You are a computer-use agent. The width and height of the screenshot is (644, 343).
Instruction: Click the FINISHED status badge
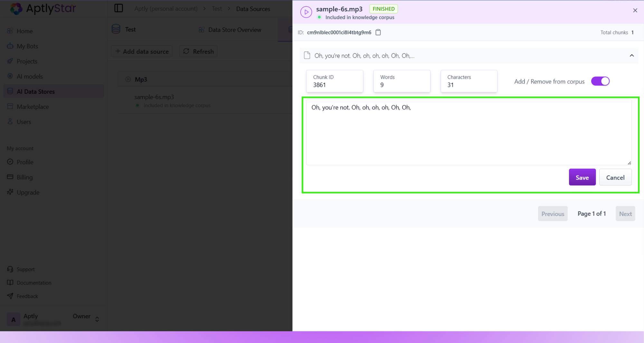[384, 9]
